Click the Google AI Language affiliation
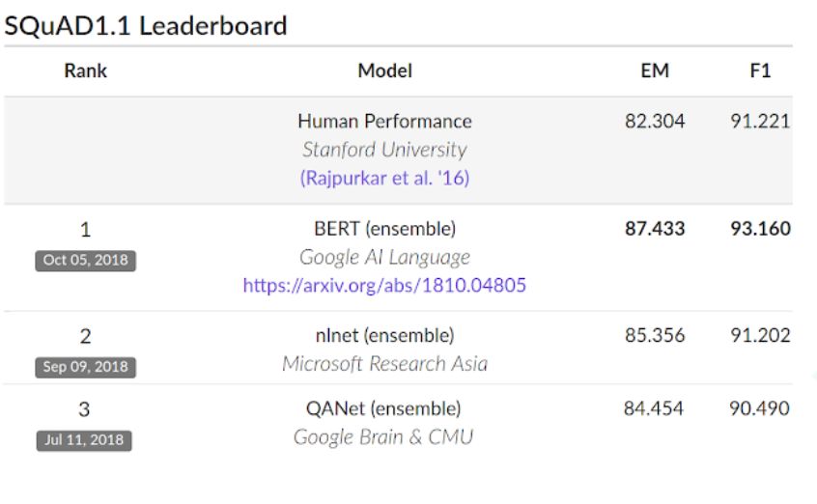817x504 pixels. click(x=384, y=257)
